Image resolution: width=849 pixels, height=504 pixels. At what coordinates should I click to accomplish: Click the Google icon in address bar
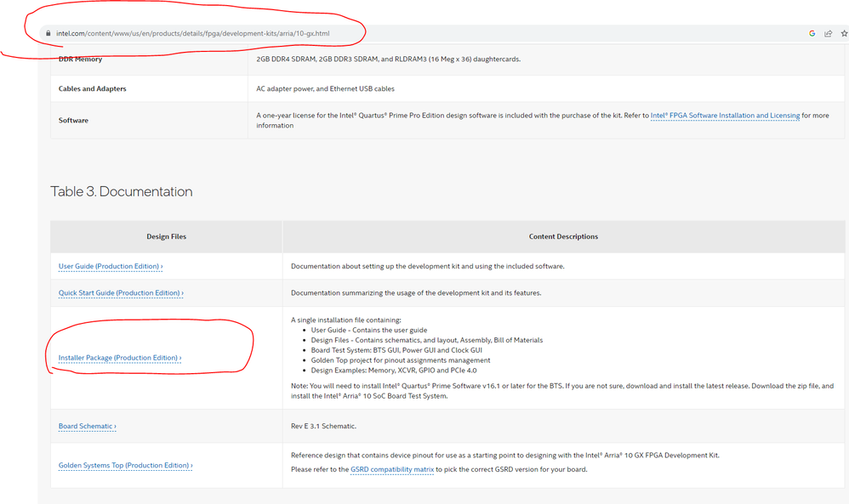812,33
